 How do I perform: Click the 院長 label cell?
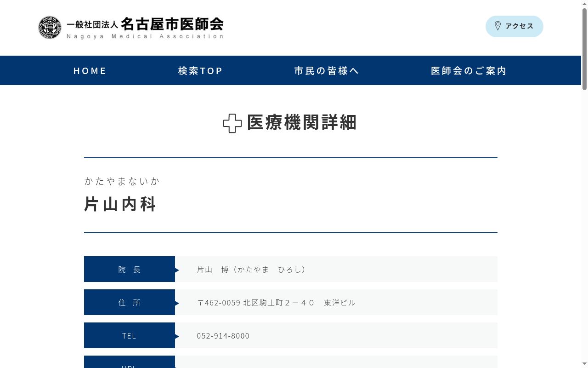point(130,269)
